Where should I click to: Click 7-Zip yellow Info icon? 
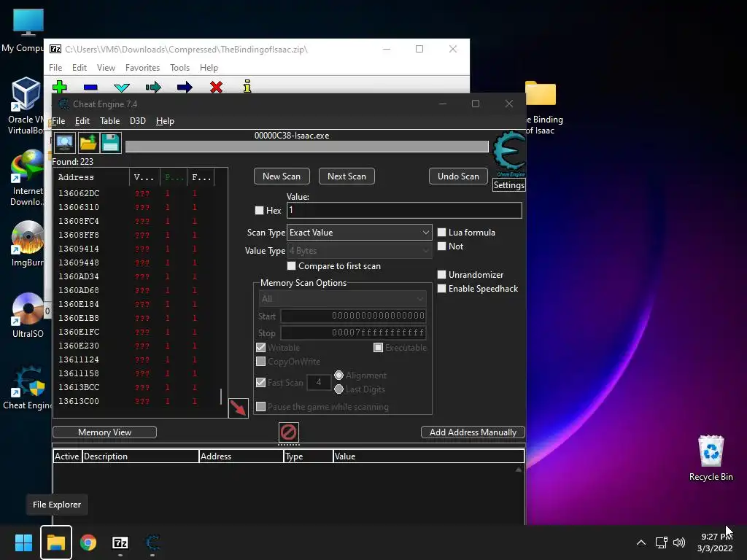[247, 87]
